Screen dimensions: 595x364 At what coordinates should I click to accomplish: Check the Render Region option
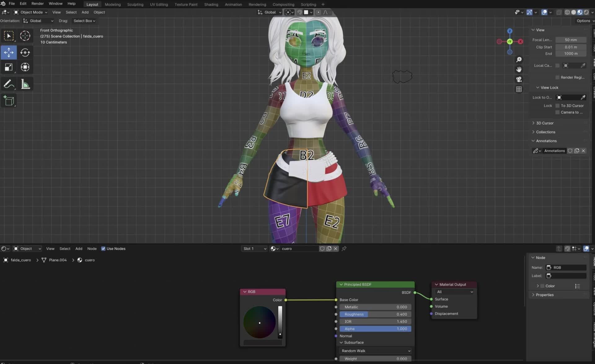pyautogui.click(x=557, y=77)
